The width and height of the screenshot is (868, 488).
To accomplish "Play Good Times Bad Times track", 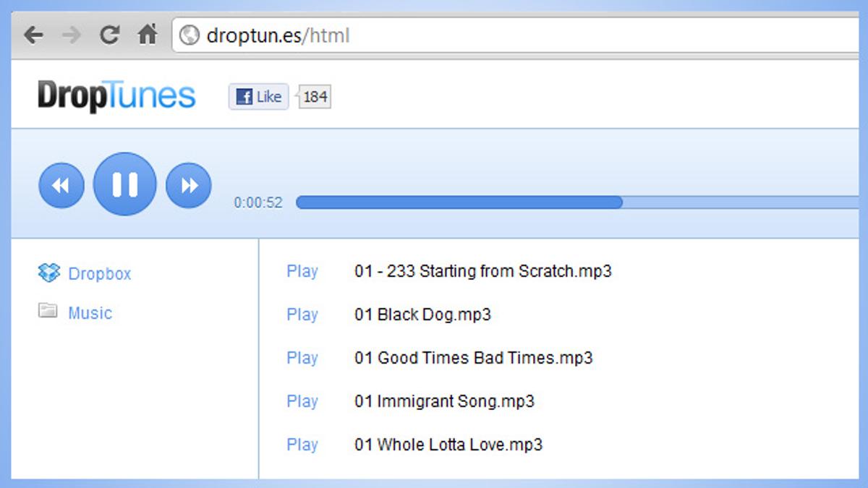I will (302, 358).
